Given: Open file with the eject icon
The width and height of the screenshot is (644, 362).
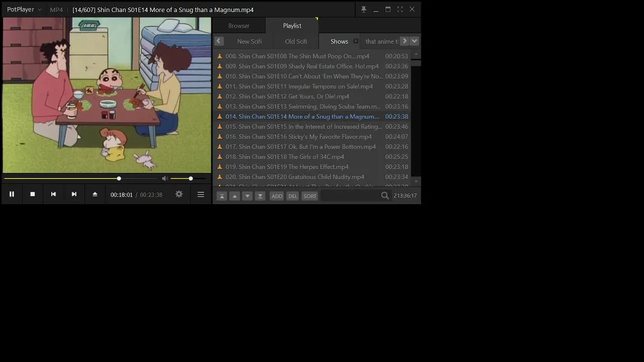Looking at the screenshot, I should pyautogui.click(x=95, y=194).
